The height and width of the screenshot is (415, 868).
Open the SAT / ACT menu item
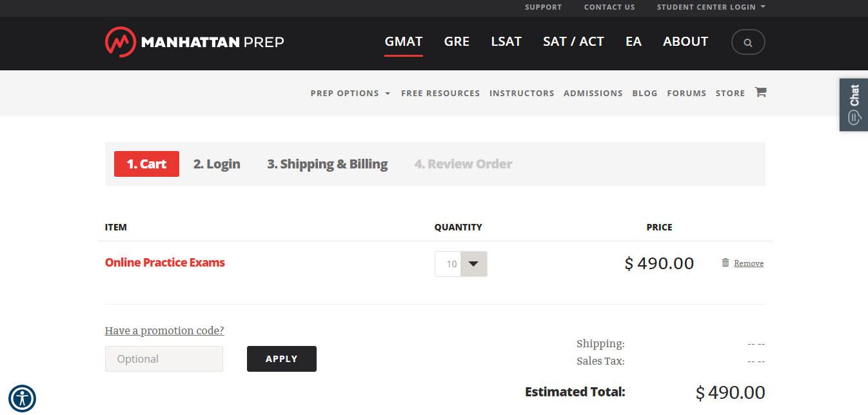coord(573,42)
